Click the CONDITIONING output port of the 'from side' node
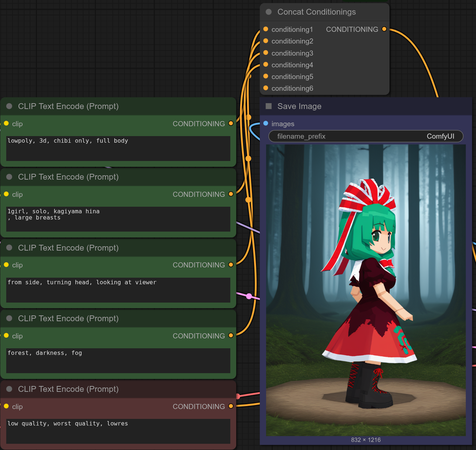The image size is (476, 450). point(231,265)
